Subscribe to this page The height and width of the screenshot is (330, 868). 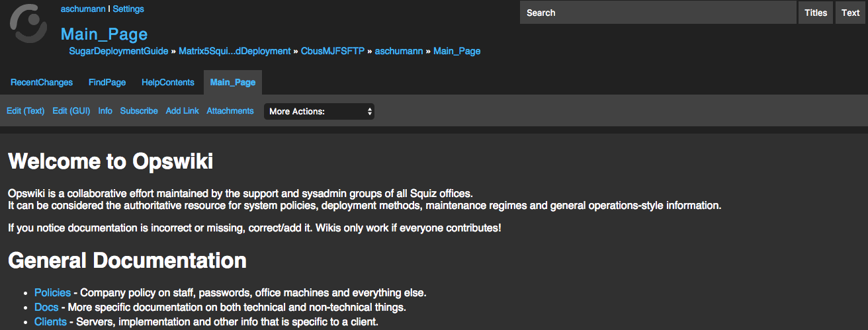[139, 111]
